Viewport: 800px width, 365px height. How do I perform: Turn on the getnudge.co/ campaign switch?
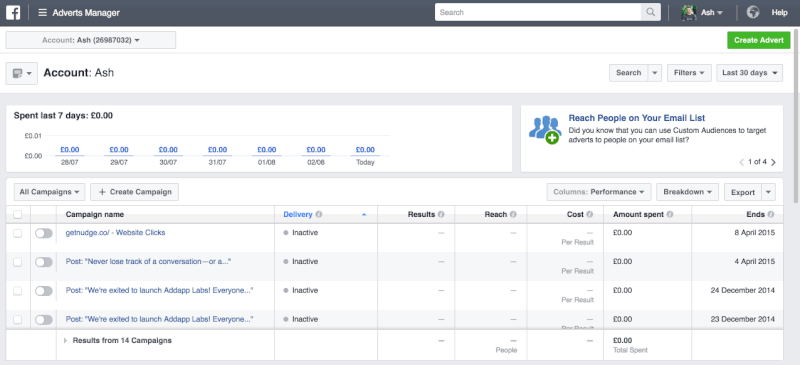(44, 233)
